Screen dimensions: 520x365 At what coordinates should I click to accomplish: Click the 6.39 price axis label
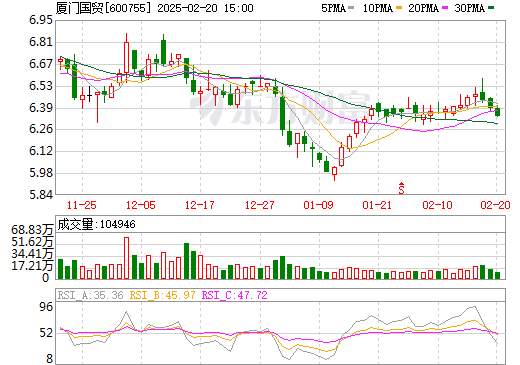pyautogui.click(x=41, y=108)
